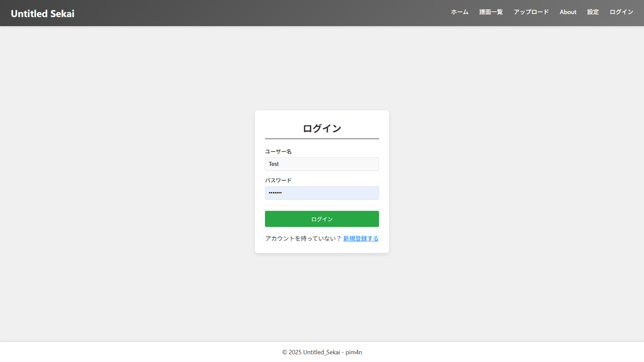Select ログイン in the top navbar
The height and width of the screenshot is (362, 644).
(621, 12)
